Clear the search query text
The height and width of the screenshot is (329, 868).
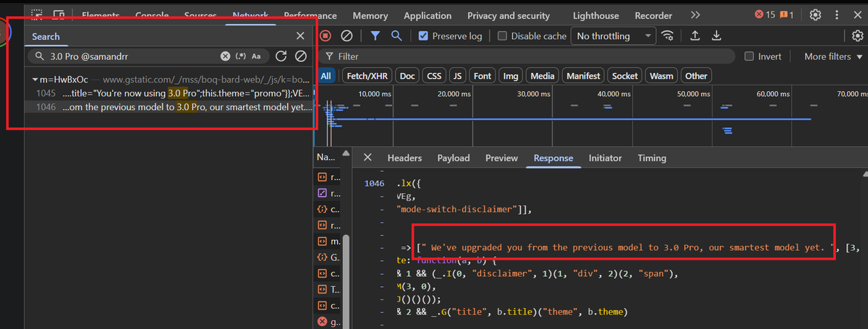point(225,56)
